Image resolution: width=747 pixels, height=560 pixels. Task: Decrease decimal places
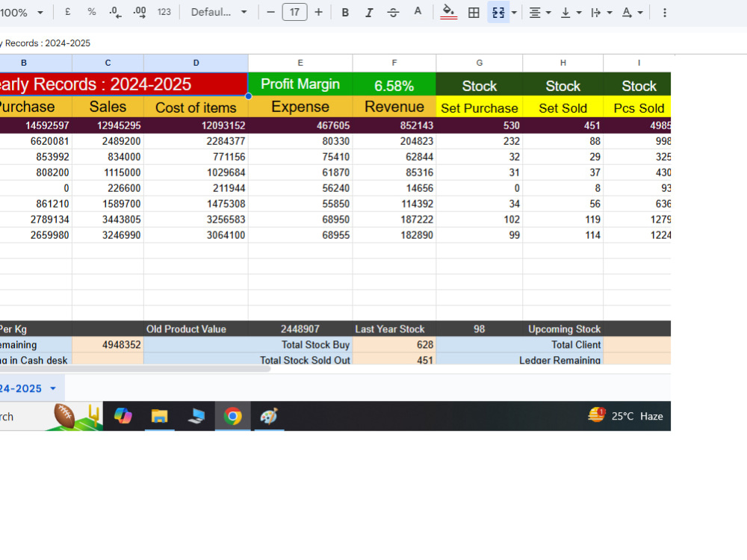[115, 13]
